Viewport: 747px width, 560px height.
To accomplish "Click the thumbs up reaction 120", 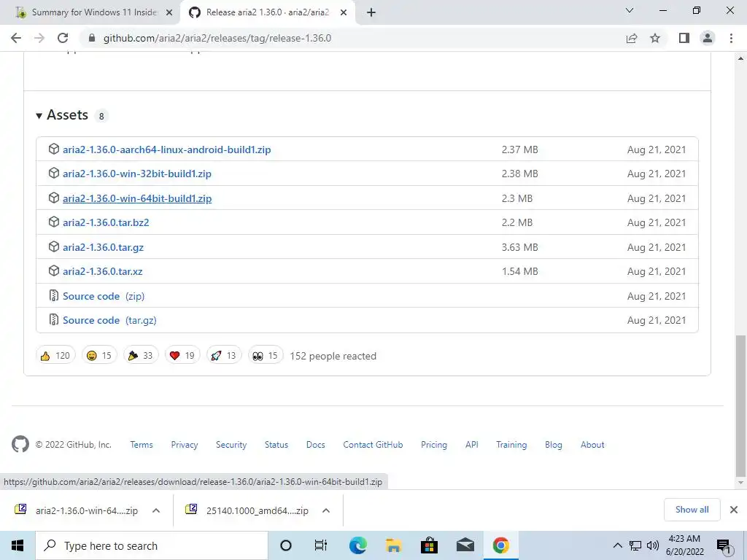I will point(55,356).
